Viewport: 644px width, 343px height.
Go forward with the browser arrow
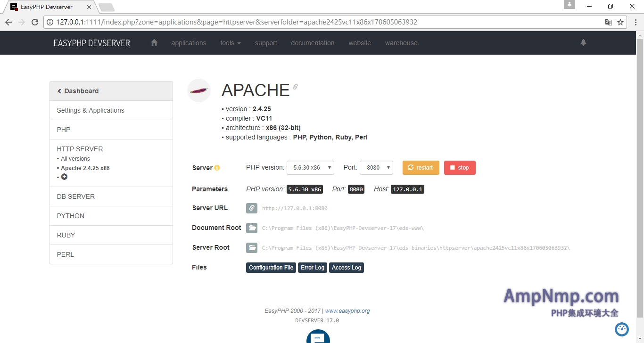21,22
